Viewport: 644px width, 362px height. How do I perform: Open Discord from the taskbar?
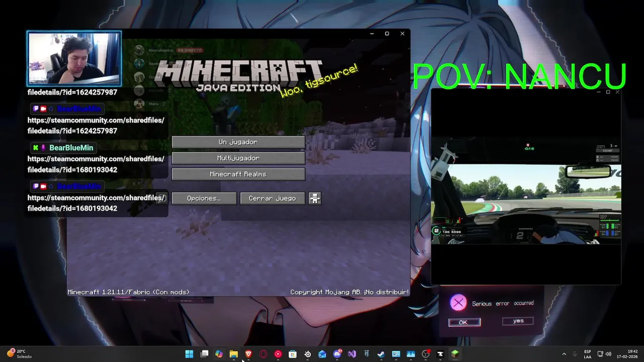click(337, 354)
